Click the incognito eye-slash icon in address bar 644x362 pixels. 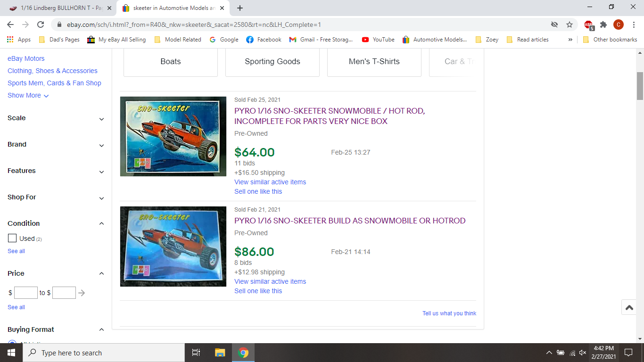[x=554, y=25]
